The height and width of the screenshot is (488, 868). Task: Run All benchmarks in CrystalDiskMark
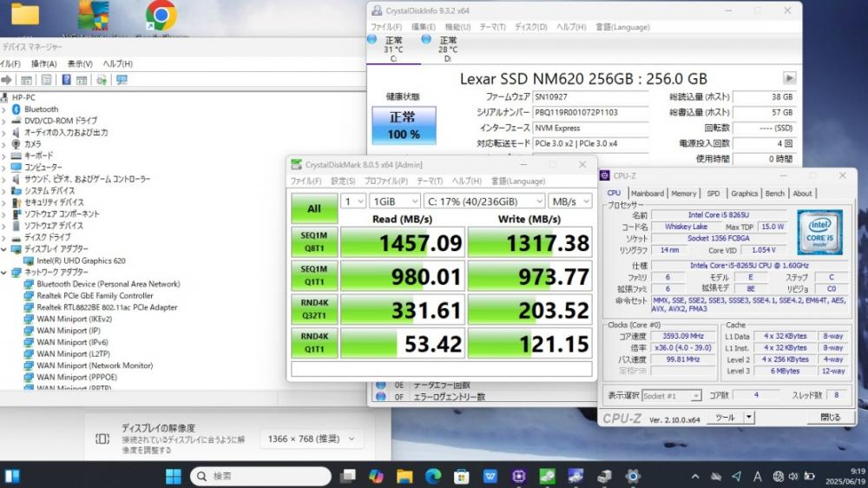coord(314,208)
